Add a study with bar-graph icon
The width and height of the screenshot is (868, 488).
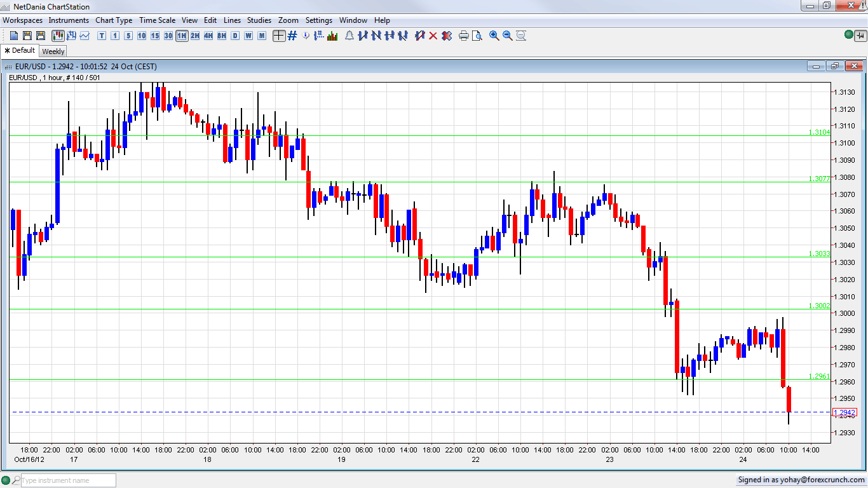point(332,36)
